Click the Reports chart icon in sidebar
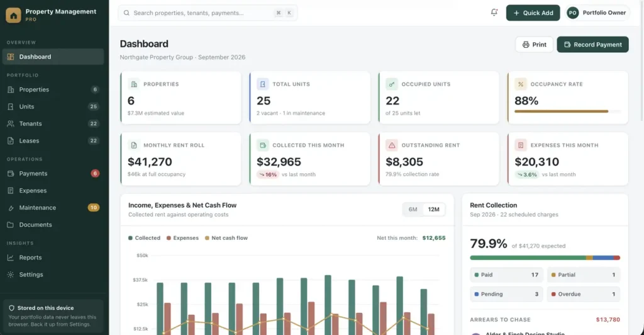644x335 pixels. click(11, 258)
